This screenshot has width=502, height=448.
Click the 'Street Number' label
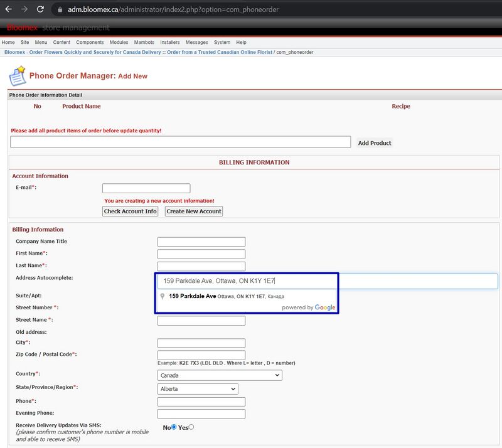[37, 307]
